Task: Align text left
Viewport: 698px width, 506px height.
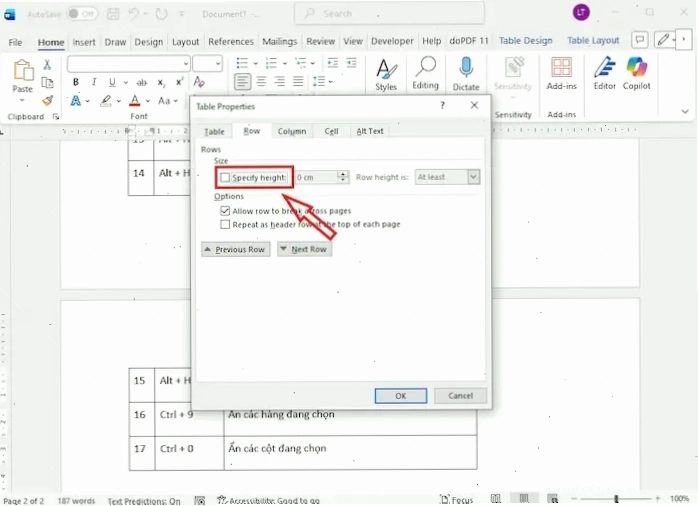Action: click(243, 82)
